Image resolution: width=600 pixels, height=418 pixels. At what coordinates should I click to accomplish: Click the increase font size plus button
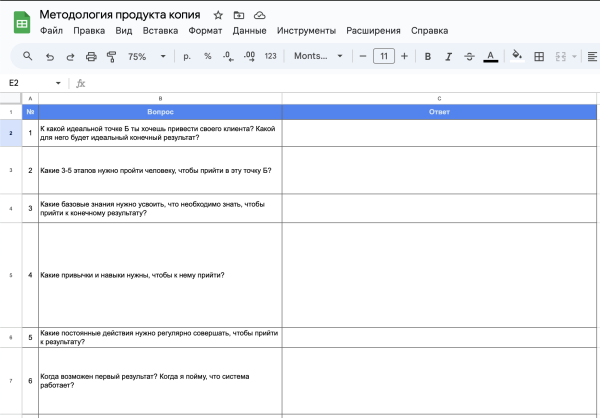click(404, 57)
